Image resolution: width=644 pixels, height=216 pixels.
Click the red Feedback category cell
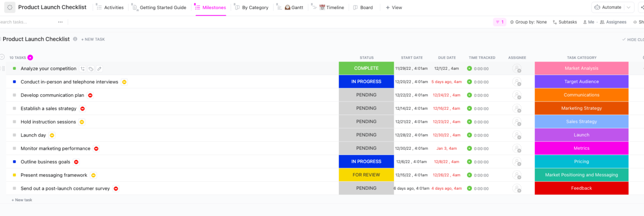(x=581, y=188)
